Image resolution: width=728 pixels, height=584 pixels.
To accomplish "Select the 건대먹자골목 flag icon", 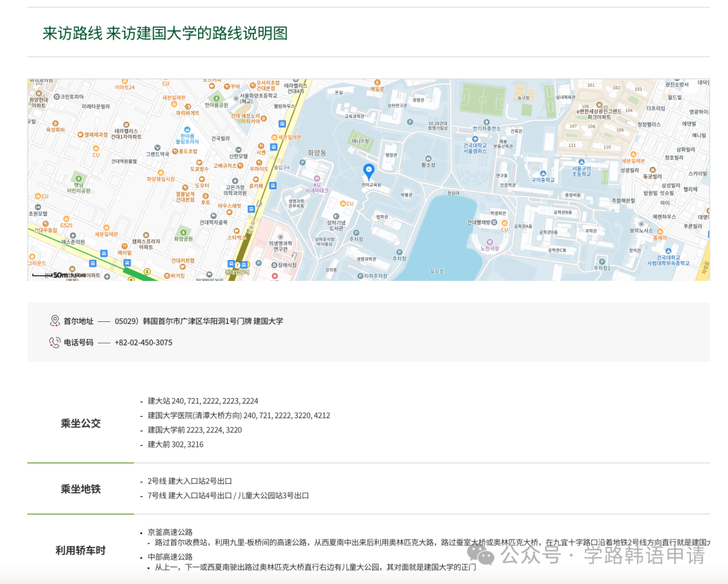I will 213,216.
